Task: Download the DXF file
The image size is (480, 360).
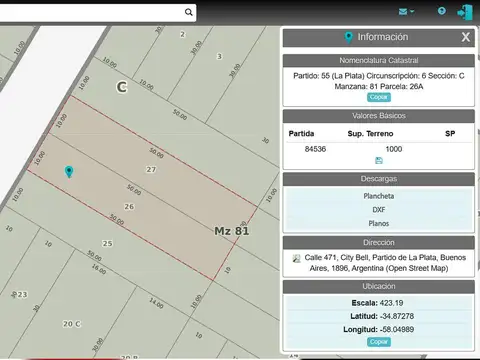Action: [379, 210]
